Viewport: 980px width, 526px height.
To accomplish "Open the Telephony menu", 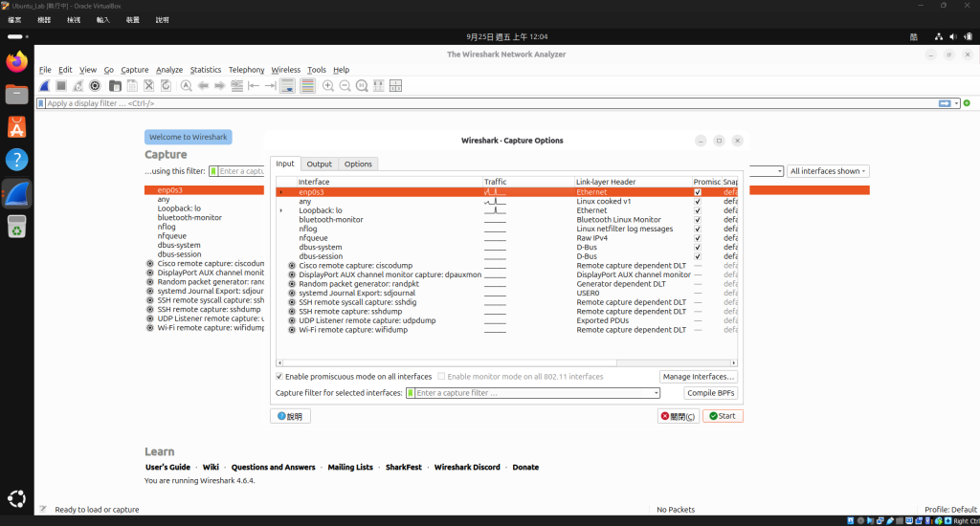I will click(246, 70).
